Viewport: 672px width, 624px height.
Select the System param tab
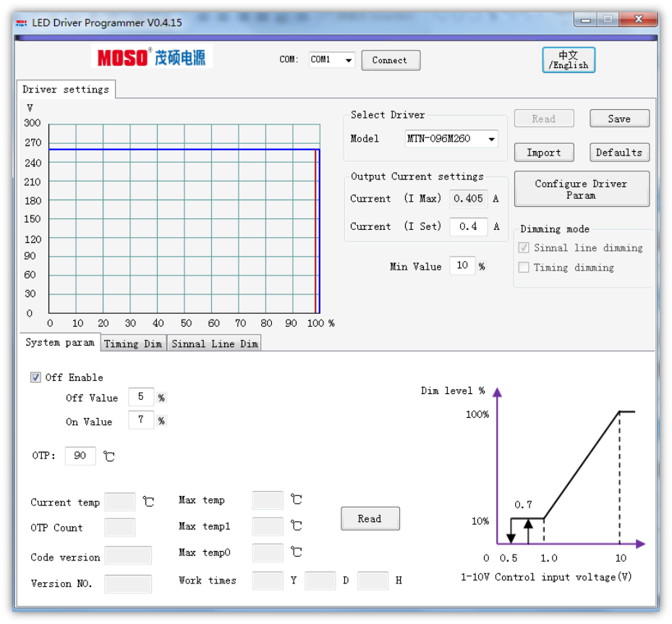tap(60, 342)
